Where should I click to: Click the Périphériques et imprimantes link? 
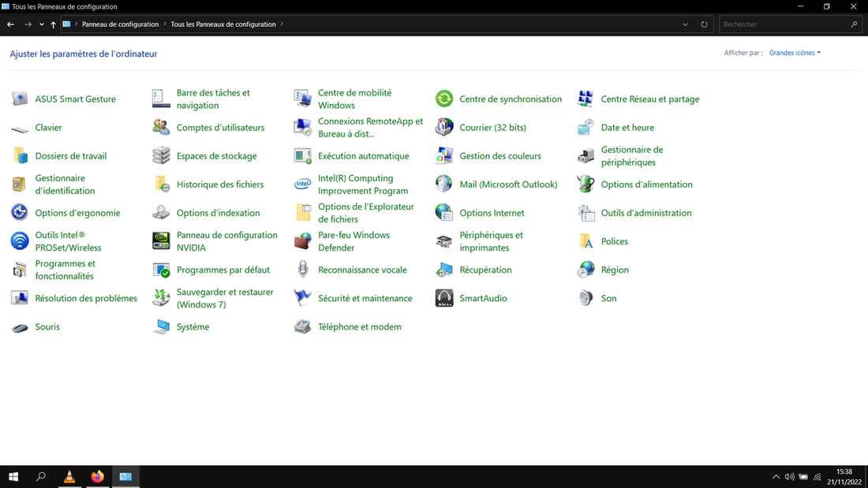tap(491, 241)
